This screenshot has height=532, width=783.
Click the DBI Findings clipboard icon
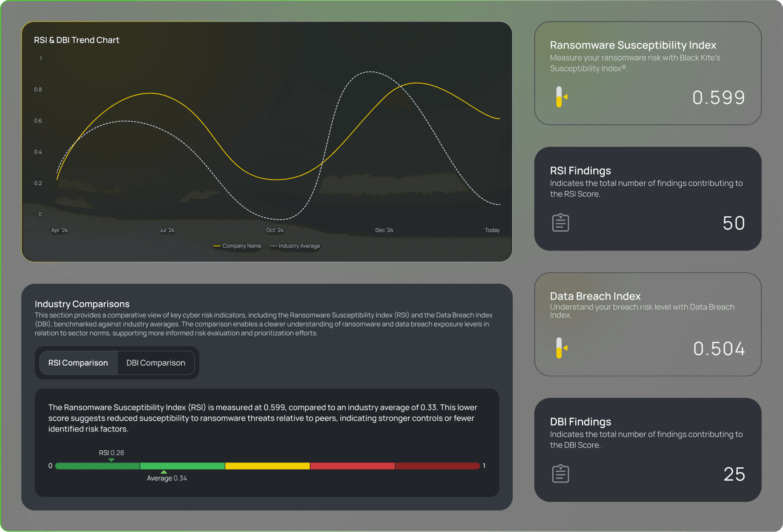click(560, 474)
